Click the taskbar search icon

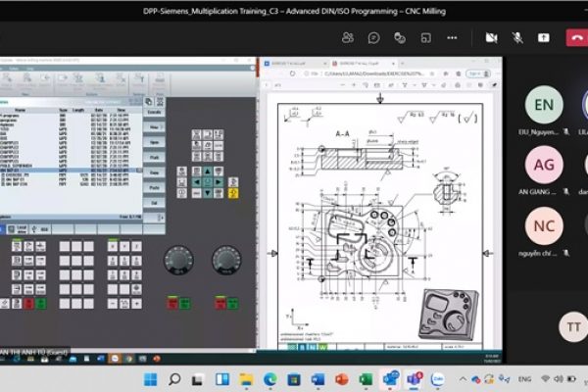(x=174, y=379)
